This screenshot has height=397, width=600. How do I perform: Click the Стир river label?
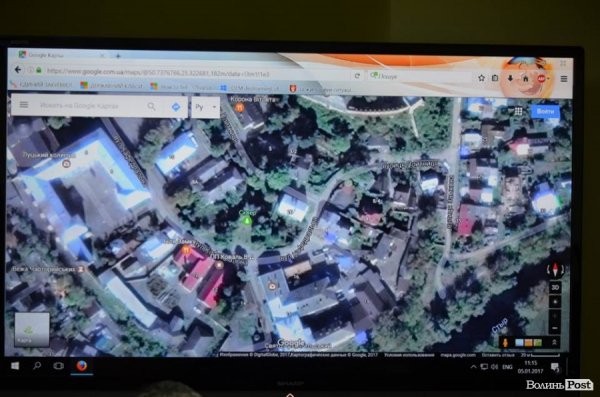[500, 325]
